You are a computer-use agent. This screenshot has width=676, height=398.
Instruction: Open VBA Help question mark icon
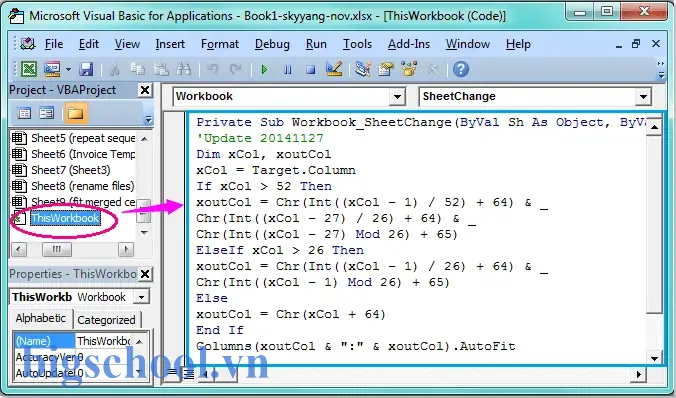pos(461,69)
